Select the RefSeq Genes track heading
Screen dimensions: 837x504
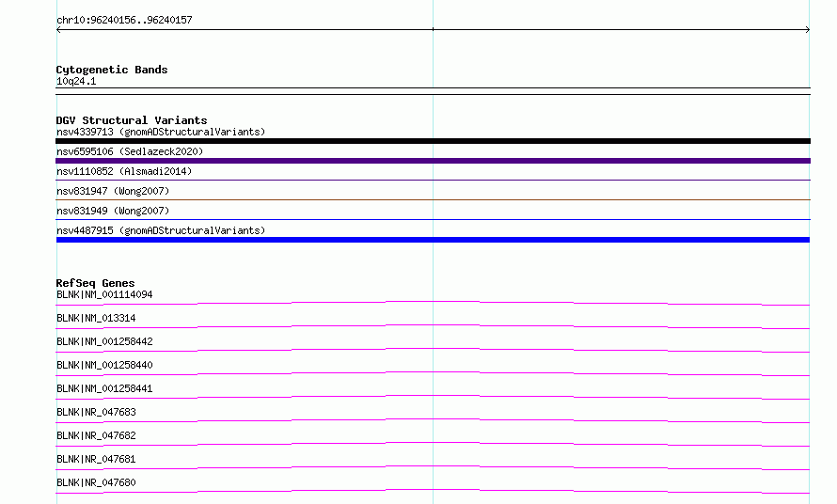(95, 283)
